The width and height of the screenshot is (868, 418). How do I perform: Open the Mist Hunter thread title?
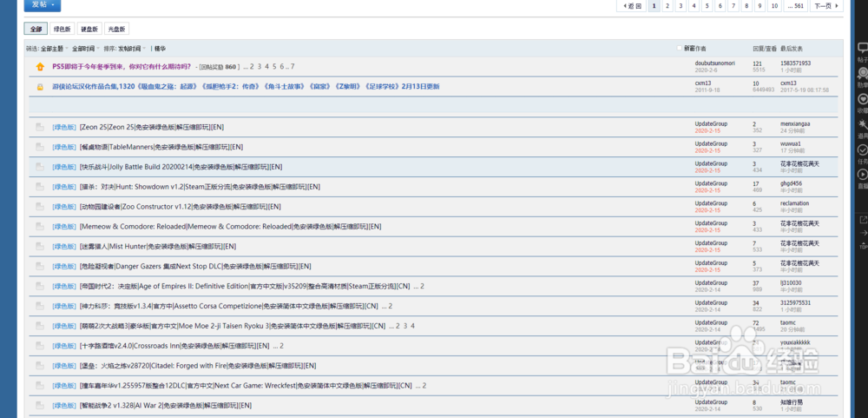click(158, 247)
